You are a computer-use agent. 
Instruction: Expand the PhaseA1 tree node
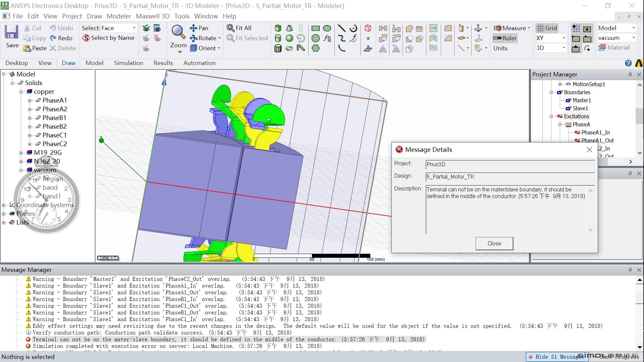coord(30,100)
